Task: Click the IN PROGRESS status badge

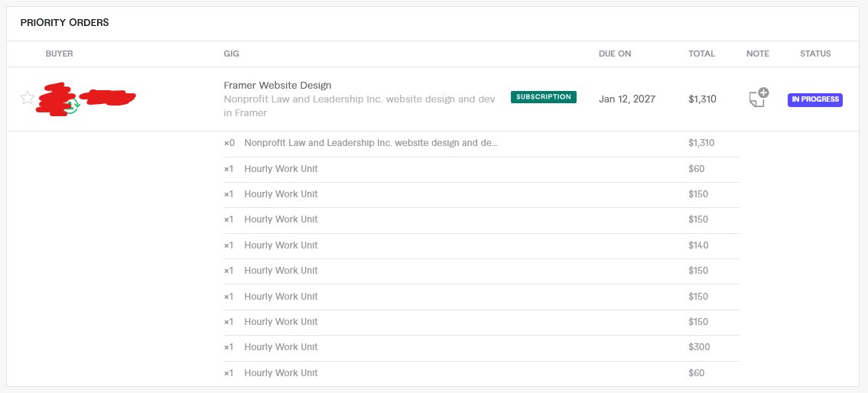Action: tap(815, 99)
